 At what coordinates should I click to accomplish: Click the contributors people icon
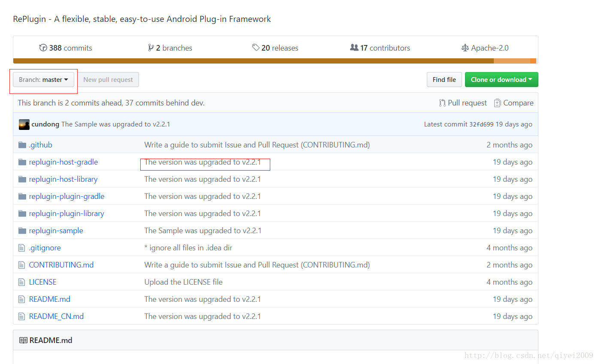[x=354, y=48]
